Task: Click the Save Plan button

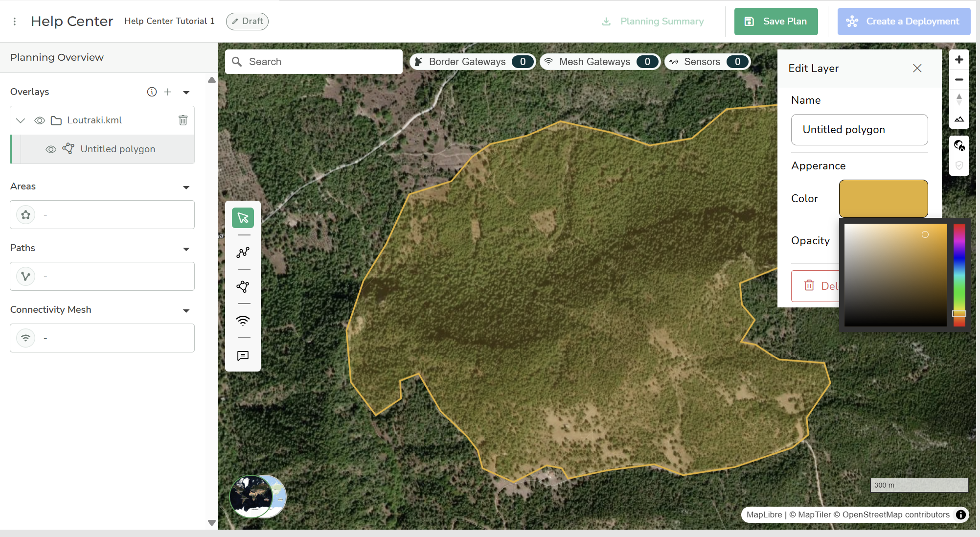Action: pyautogui.click(x=775, y=22)
